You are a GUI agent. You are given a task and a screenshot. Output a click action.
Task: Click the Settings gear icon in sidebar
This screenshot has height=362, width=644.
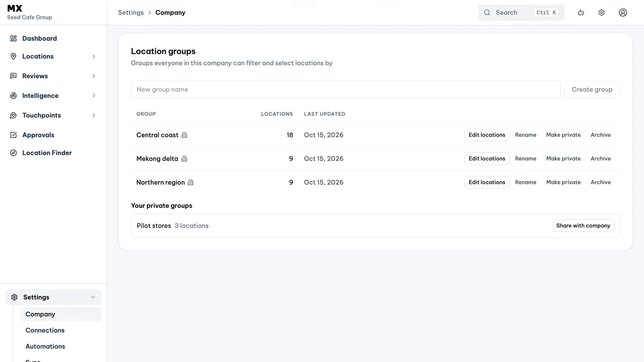tap(14, 297)
